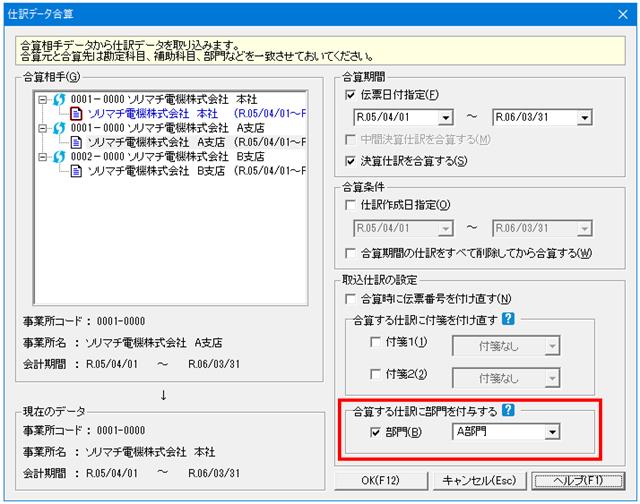Click the sync icon beside A支店 office node
This screenshot has width=640, height=504.
coord(59,128)
